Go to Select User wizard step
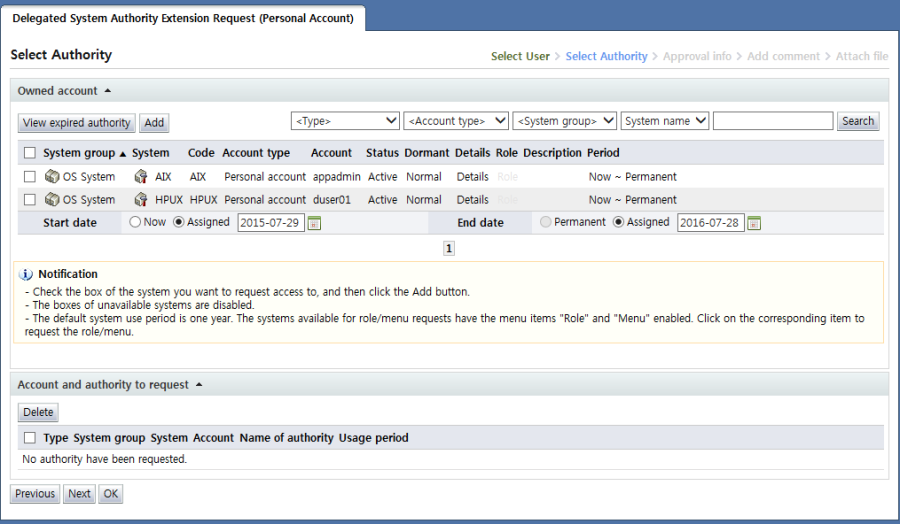This screenshot has height=524, width=900. click(x=520, y=57)
